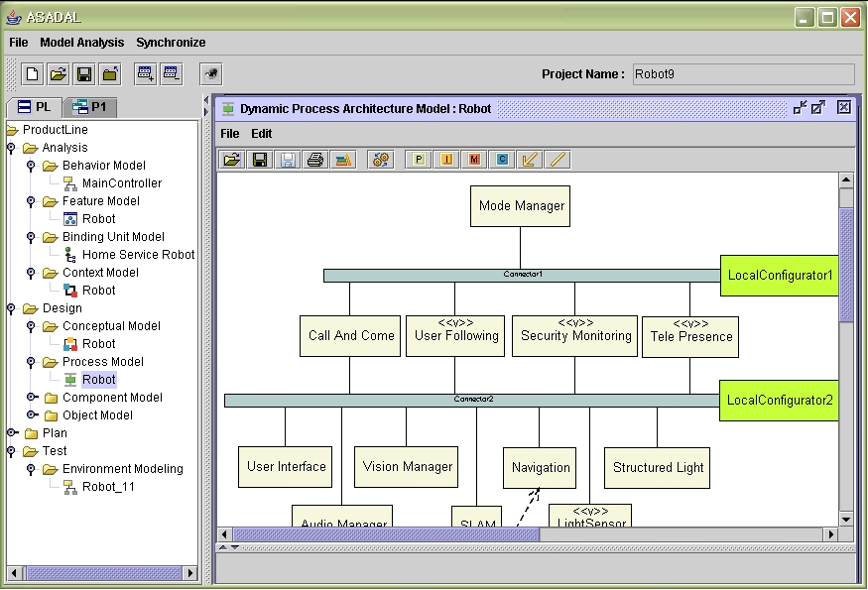Print the process architecture diagram
This screenshot has height=590, width=868.
click(315, 160)
